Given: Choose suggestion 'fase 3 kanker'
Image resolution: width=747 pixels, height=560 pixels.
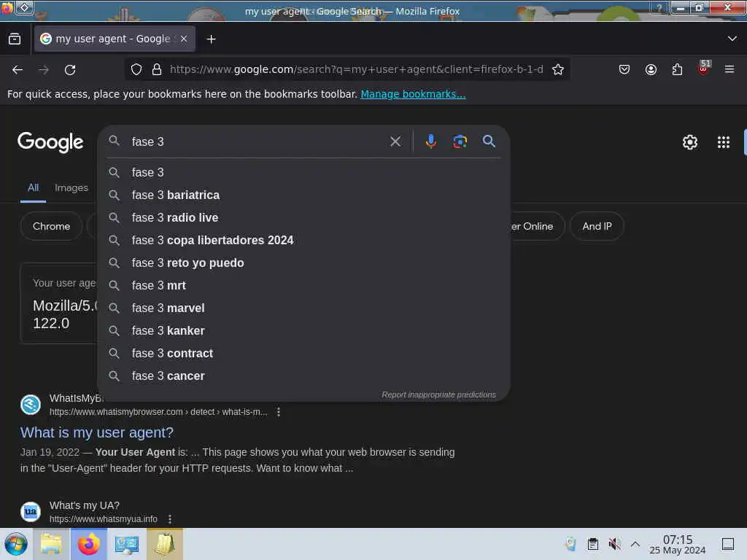Looking at the screenshot, I should click(303, 331).
